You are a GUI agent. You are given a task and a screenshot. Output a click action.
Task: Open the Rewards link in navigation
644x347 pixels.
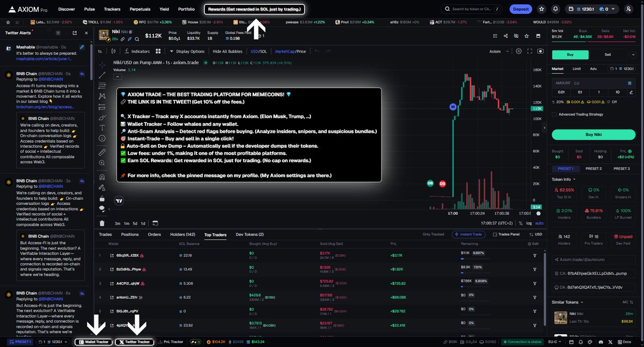point(255,9)
